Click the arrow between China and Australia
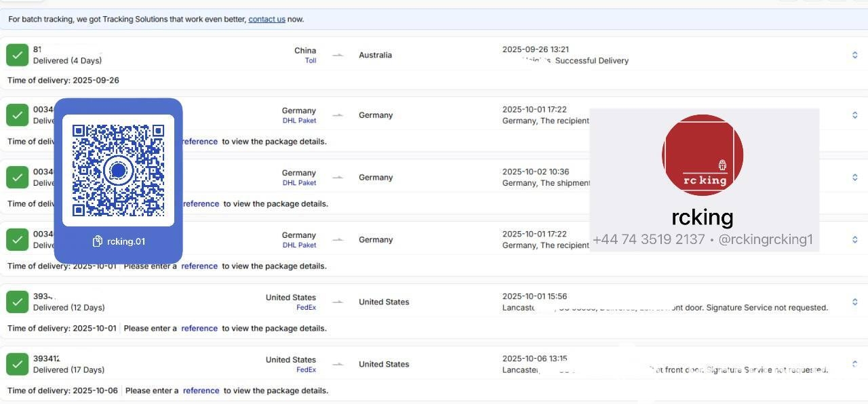This screenshot has height=404, width=868. (x=338, y=55)
